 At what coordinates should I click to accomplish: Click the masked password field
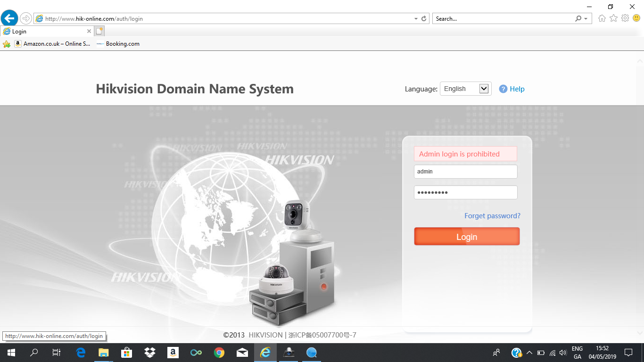tap(465, 192)
